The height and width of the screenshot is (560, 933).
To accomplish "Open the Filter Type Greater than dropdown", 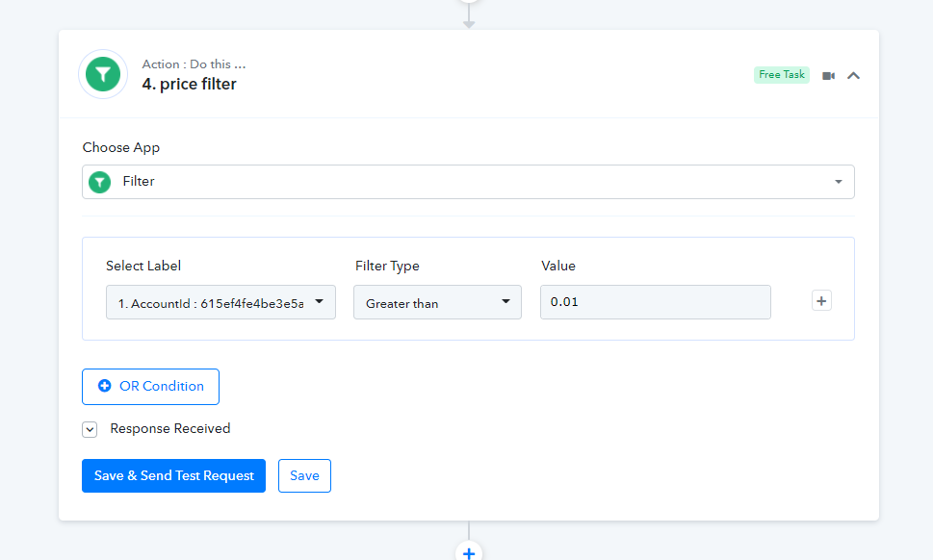I will click(x=437, y=302).
